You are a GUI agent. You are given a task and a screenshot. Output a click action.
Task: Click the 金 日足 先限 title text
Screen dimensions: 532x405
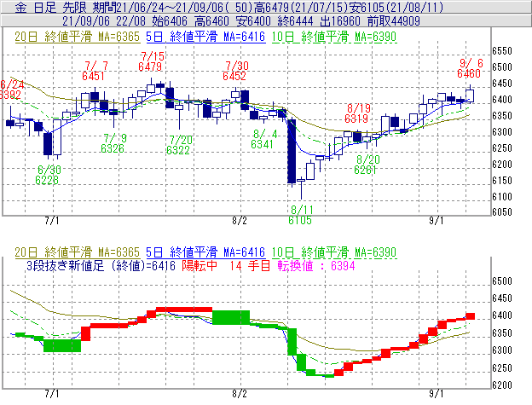(x=50, y=7)
